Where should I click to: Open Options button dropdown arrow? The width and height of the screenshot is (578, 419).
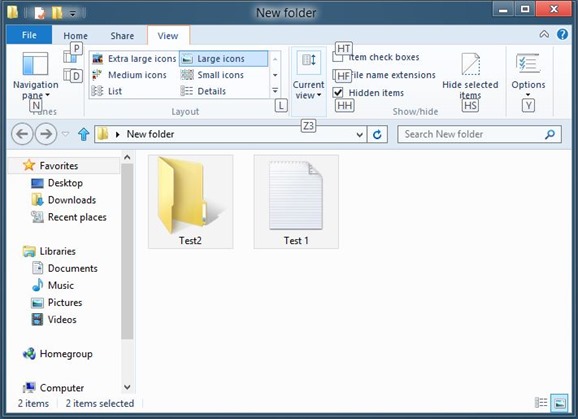[528, 95]
